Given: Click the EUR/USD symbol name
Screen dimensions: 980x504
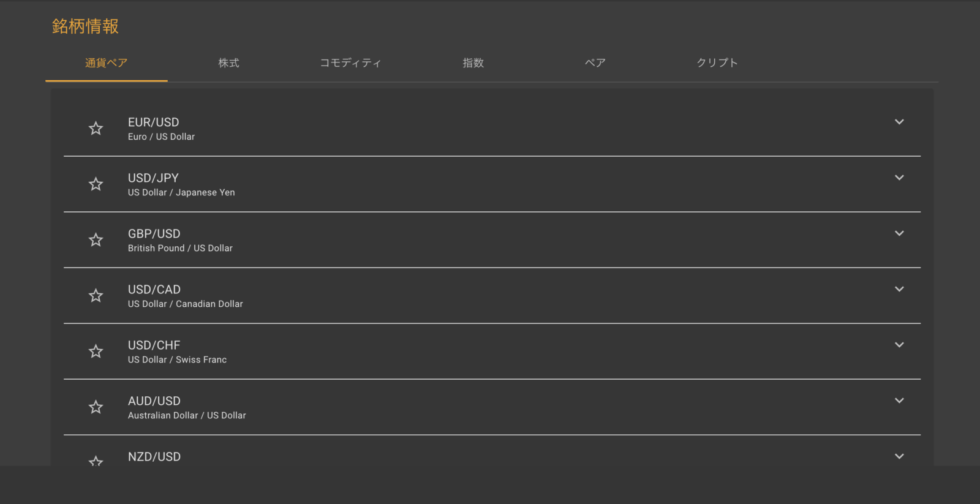Looking at the screenshot, I should [154, 122].
